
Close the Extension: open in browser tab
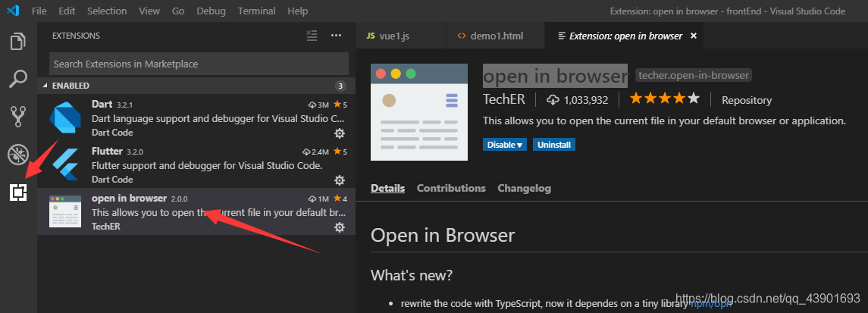coord(693,36)
